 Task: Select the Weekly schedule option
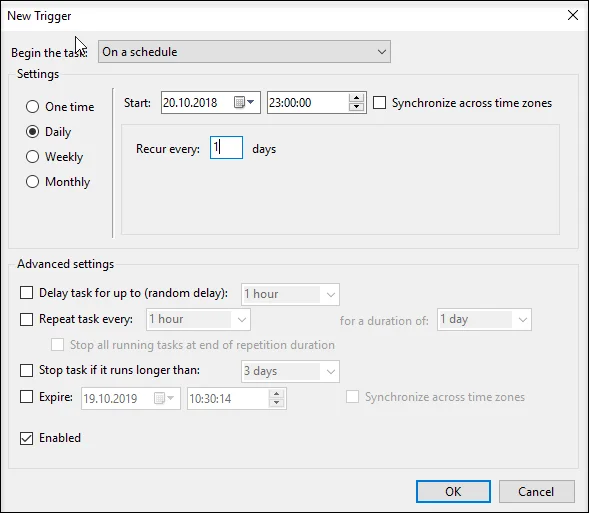point(32,157)
